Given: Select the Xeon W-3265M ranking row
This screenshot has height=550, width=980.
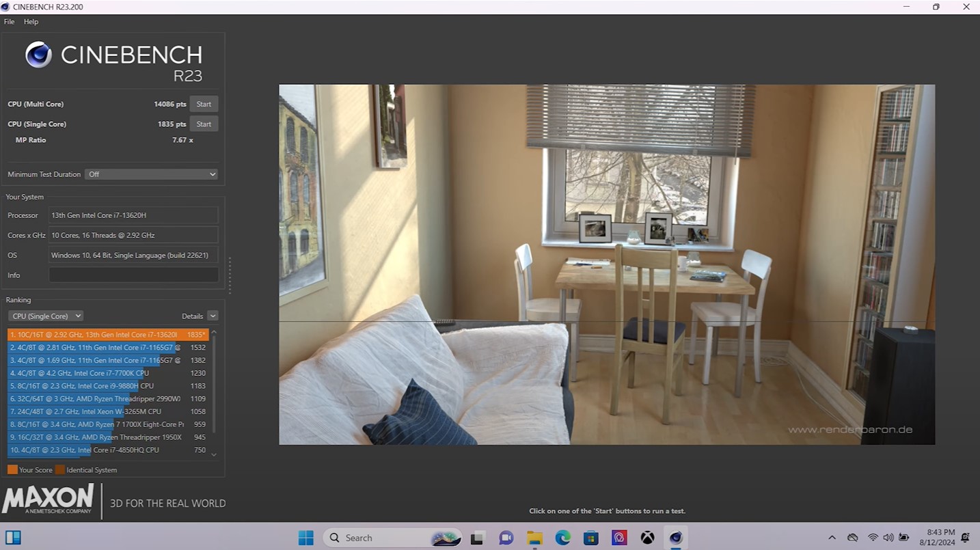Looking at the screenshot, I should [x=108, y=411].
